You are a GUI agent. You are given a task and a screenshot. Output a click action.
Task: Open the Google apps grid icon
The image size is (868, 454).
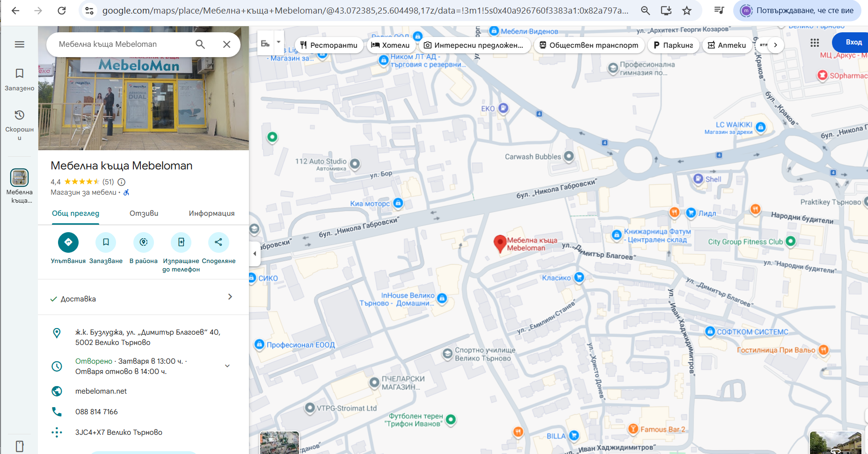[815, 43]
